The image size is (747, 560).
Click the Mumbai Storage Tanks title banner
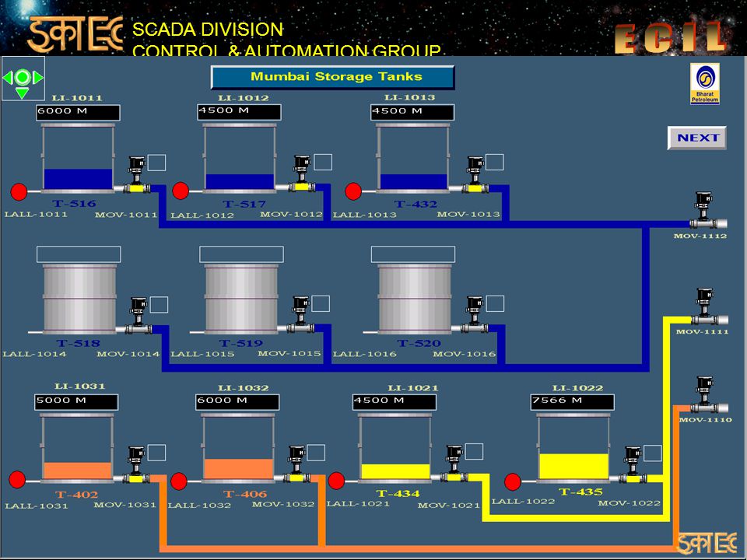(x=332, y=77)
